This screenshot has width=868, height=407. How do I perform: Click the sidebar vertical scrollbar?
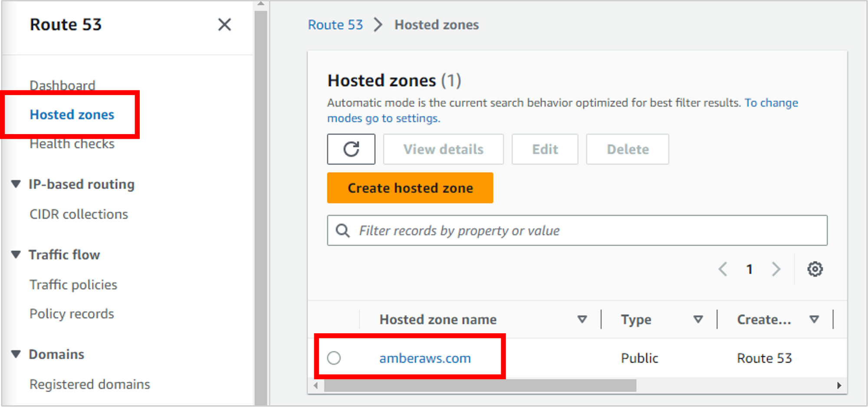[x=261, y=207]
